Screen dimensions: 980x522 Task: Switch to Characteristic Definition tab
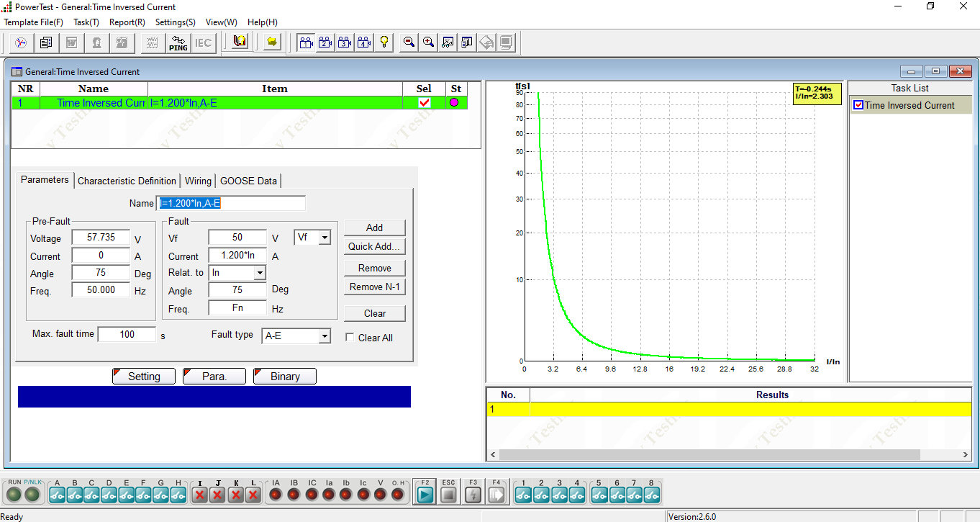(127, 181)
